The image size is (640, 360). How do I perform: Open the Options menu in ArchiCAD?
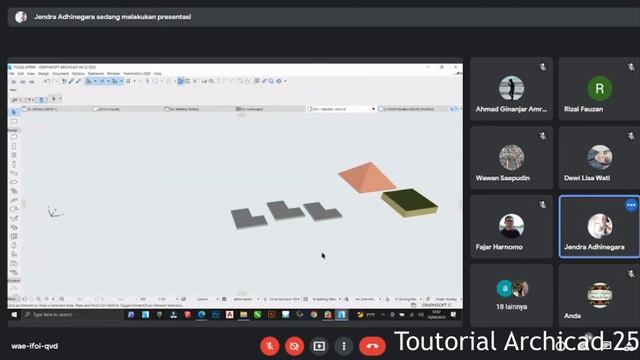pyautogui.click(x=78, y=74)
